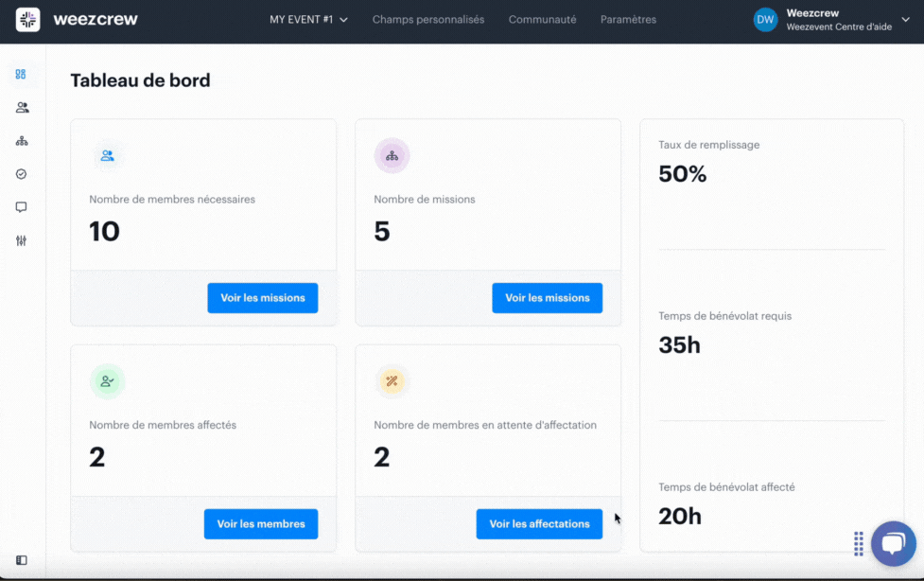Click the 50% fill rate value
The height and width of the screenshot is (581, 924).
pos(683,174)
